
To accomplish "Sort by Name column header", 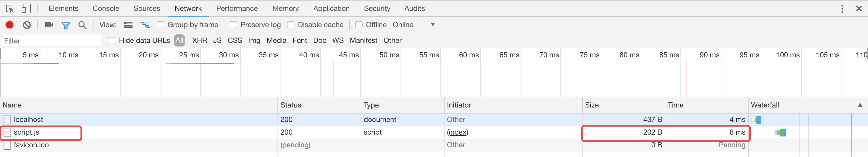I will click(x=139, y=105).
